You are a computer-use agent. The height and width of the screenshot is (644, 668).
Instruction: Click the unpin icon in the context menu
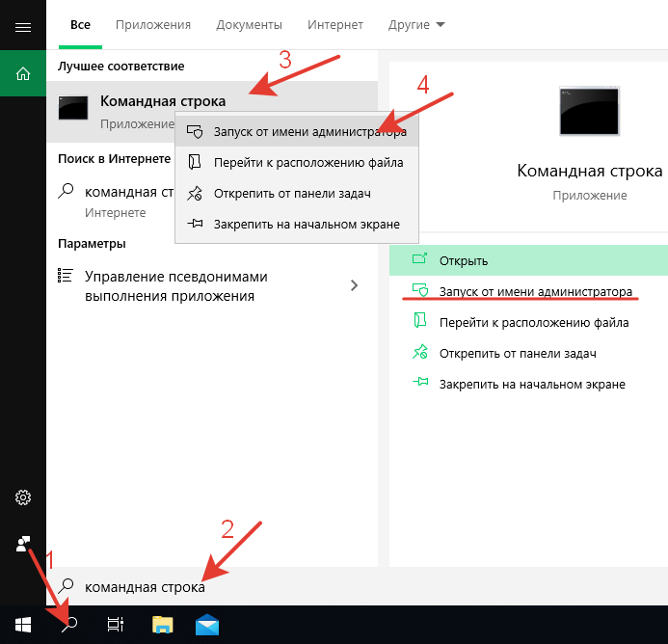coord(195,193)
